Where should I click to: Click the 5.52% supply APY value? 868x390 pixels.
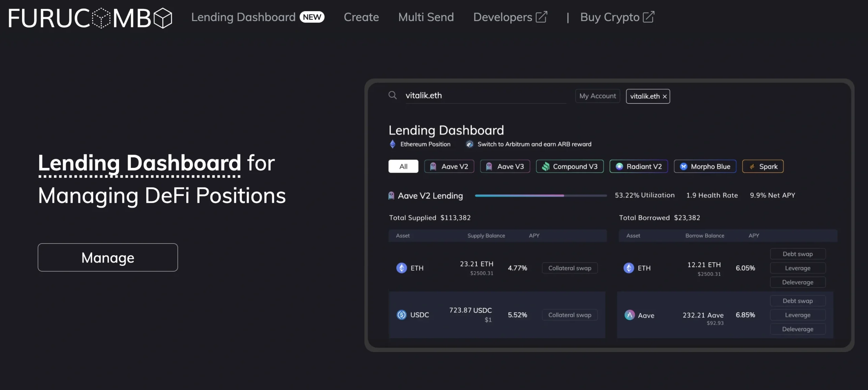click(517, 315)
